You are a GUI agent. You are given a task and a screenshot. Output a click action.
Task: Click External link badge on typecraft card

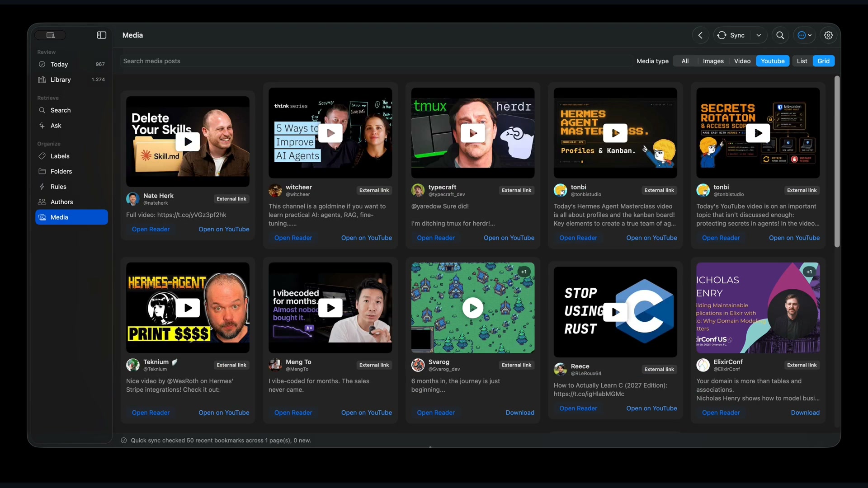516,191
